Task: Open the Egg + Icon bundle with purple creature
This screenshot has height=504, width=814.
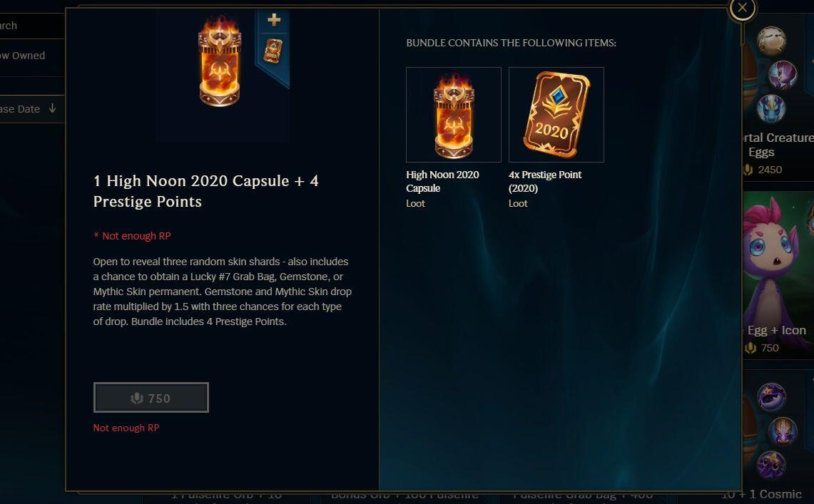Action: tap(778, 275)
